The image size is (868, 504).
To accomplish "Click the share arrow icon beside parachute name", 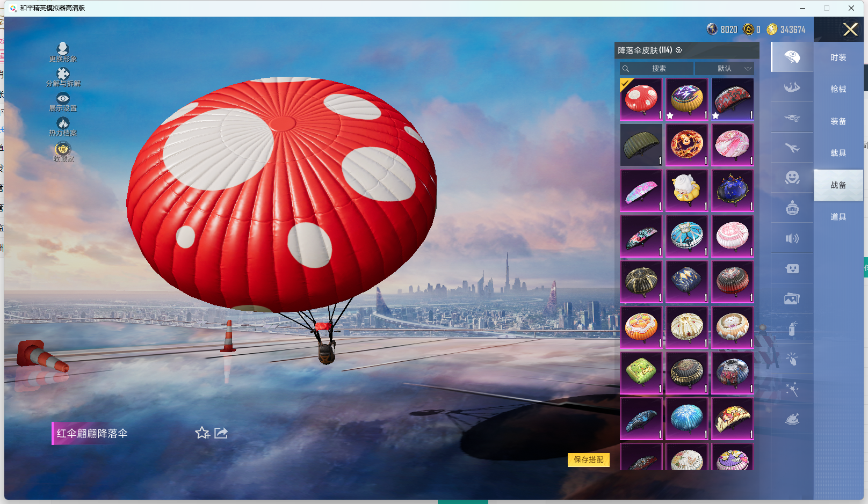I will 221,433.
